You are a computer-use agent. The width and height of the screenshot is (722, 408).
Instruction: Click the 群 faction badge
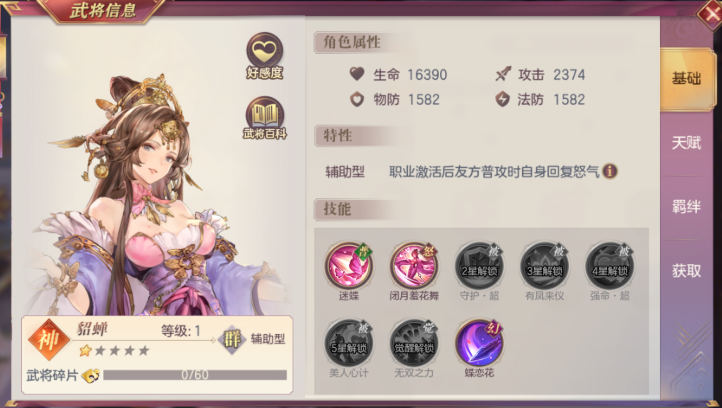(232, 340)
